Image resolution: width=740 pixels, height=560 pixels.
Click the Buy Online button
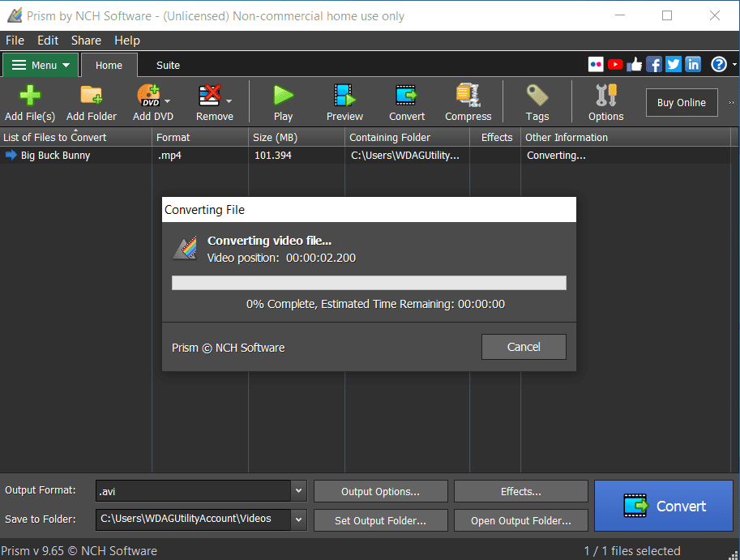[x=682, y=102]
